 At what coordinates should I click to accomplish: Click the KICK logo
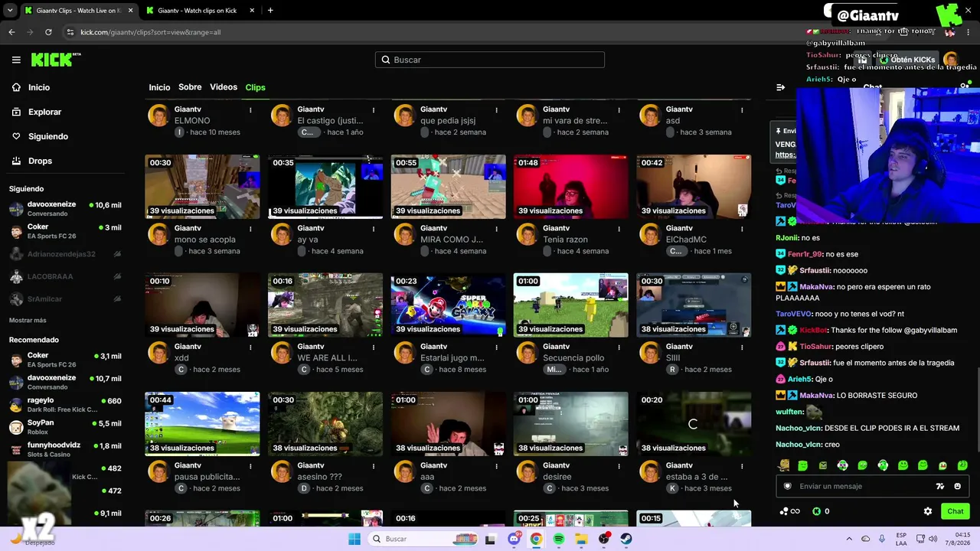coord(56,60)
